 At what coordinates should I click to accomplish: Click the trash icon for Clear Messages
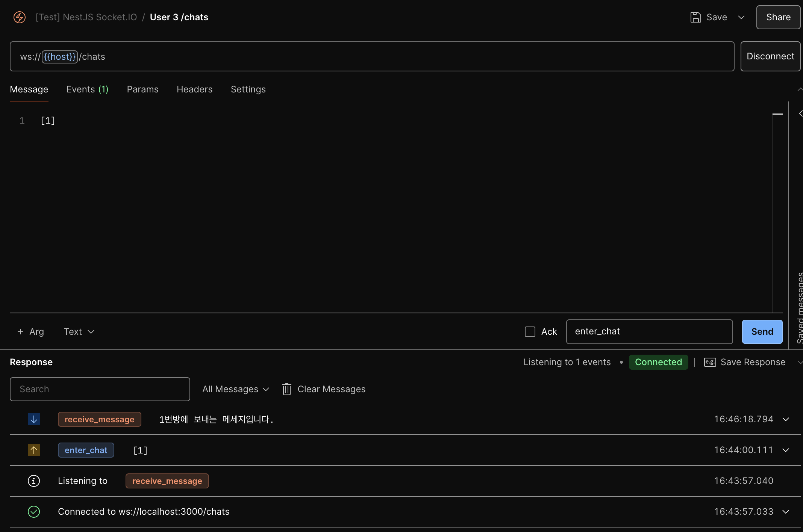pos(287,389)
